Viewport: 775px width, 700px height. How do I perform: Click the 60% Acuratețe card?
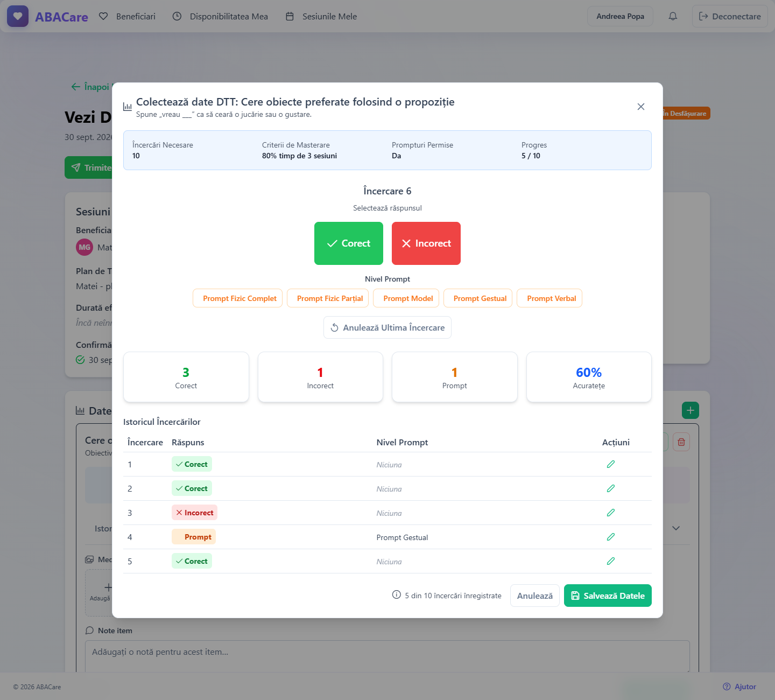click(589, 377)
